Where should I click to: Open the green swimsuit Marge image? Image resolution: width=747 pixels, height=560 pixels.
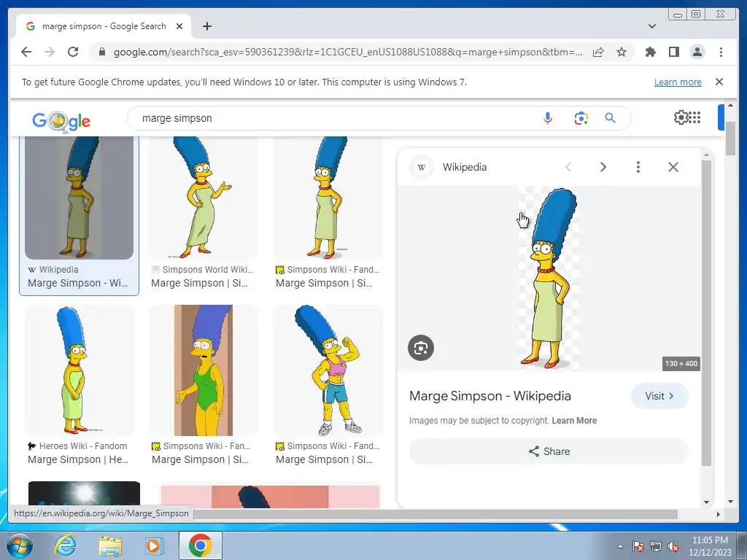[204, 370]
